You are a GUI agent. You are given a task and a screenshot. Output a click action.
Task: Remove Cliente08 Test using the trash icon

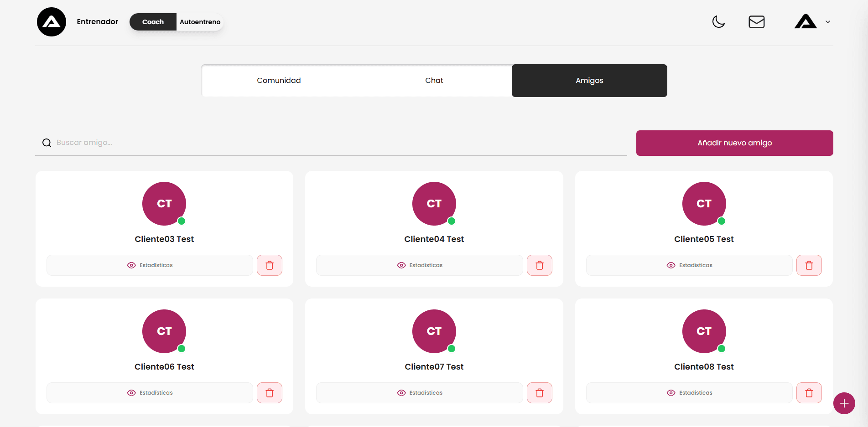pyautogui.click(x=809, y=393)
